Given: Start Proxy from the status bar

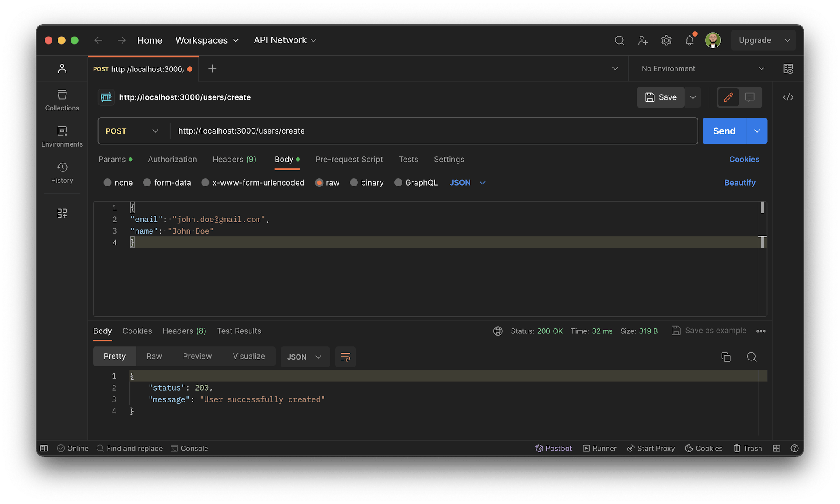Looking at the screenshot, I should pos(651,448).
